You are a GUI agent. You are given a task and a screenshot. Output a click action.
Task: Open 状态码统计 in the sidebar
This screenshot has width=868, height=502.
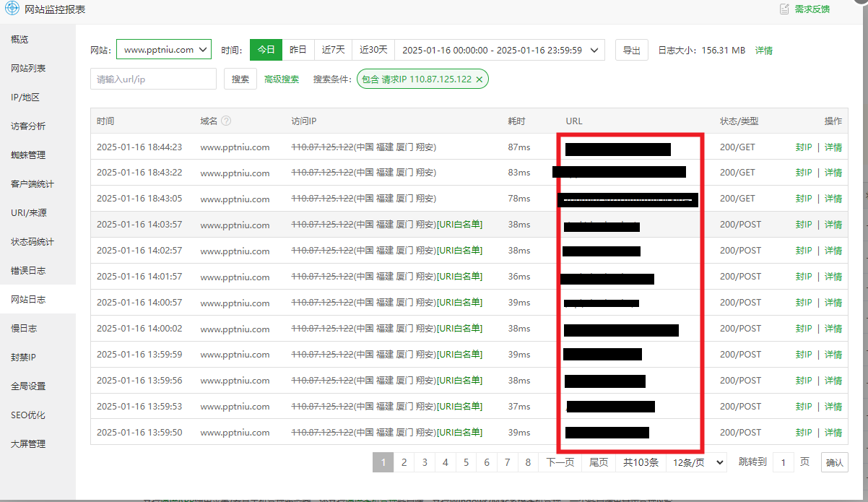pyautogui.click(x=38, y=241)
